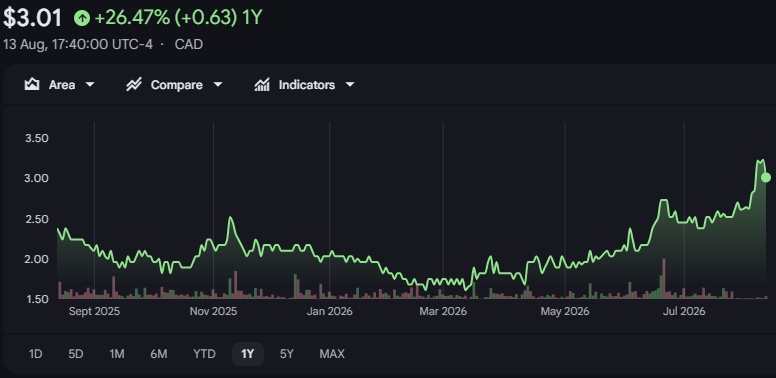Click the tall volume bar near Jul 2026

point(663,279)
